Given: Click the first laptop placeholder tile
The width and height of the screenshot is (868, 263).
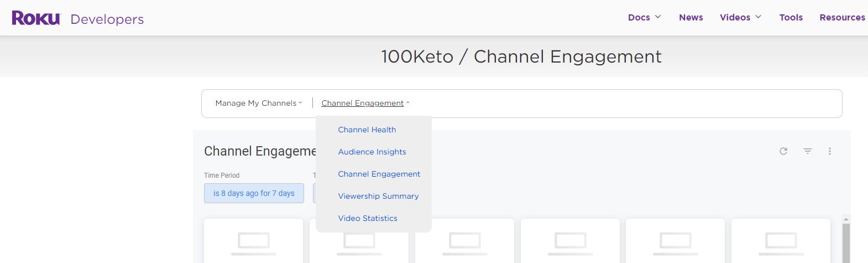Looking at the screenshot, I should 253,241.
